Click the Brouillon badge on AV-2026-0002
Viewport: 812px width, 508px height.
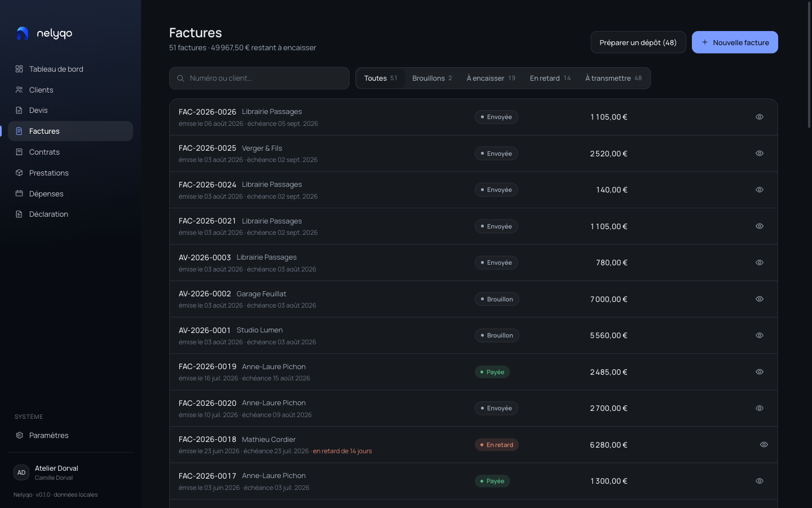coord(496,299)
